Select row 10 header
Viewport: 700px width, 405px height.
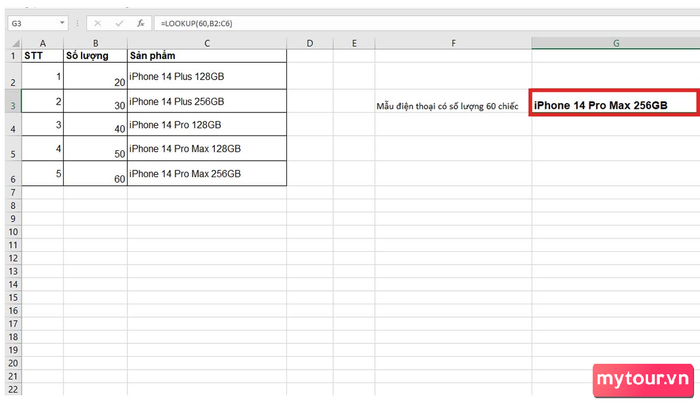pos(13,232)
